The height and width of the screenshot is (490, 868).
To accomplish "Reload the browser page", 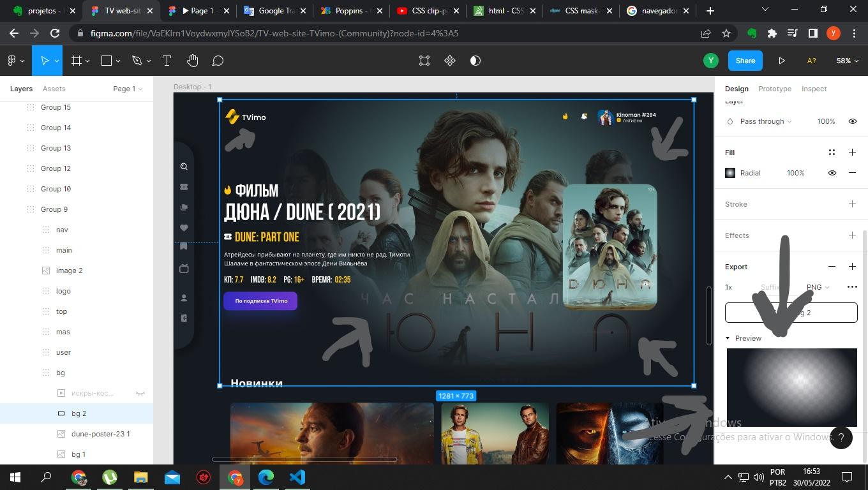I will click(x=55, y=33).
